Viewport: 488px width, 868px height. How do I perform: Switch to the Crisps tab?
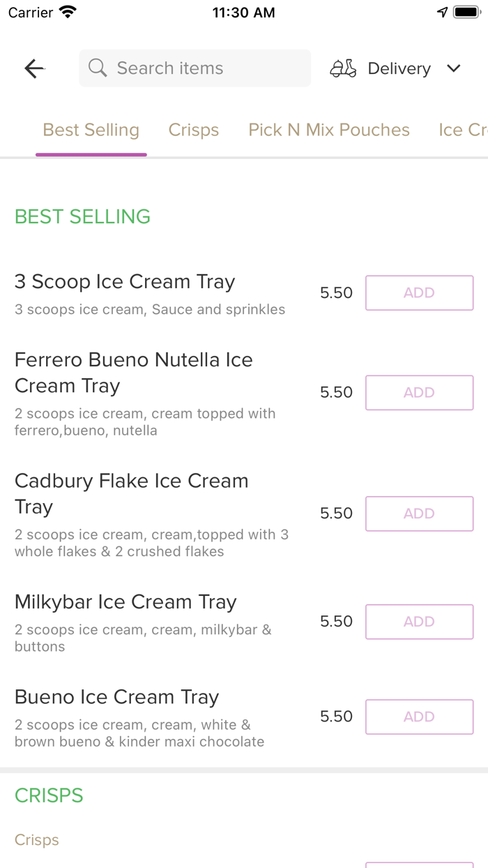(194, 130)
